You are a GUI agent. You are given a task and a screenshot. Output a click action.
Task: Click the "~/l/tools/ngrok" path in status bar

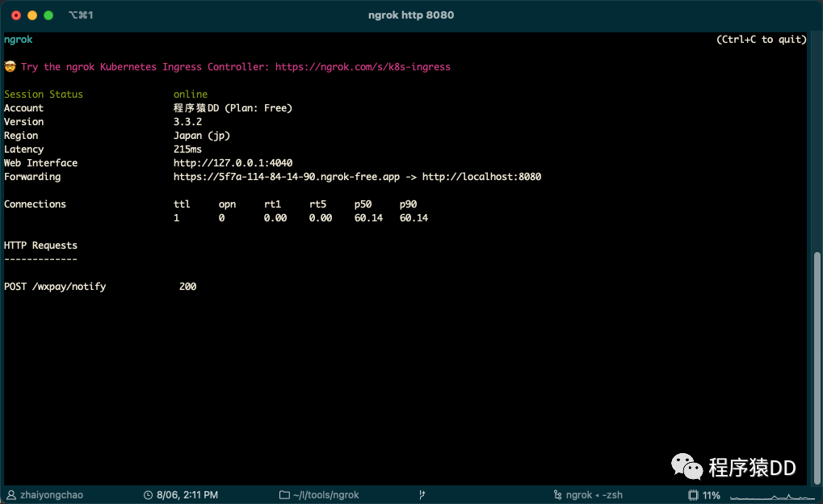(326, 495)
